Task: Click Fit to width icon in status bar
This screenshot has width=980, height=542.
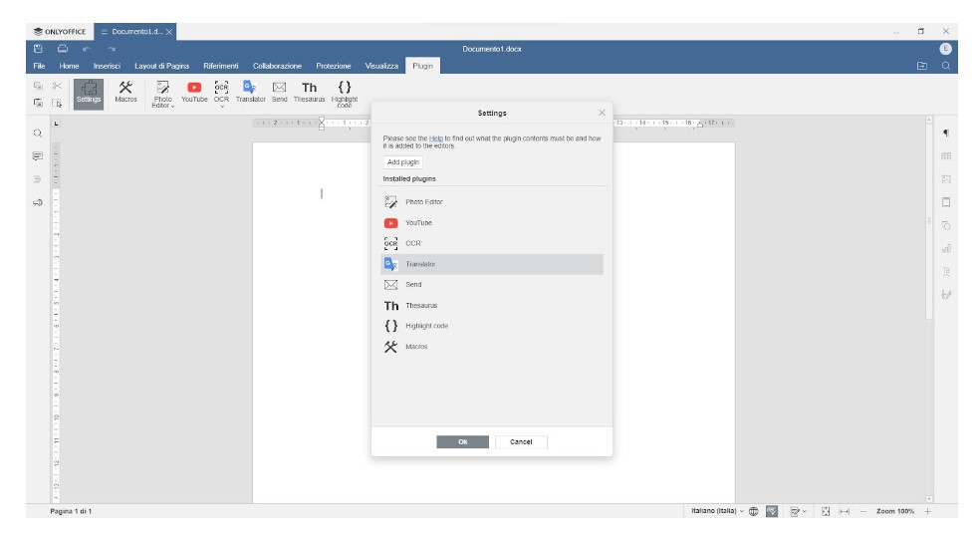Action: click(845, 511)
